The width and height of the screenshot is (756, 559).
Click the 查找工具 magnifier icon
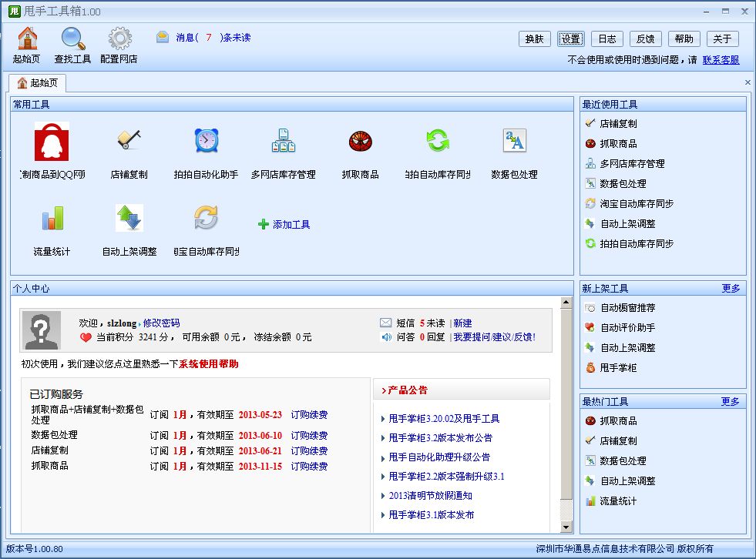coord(72,39)
